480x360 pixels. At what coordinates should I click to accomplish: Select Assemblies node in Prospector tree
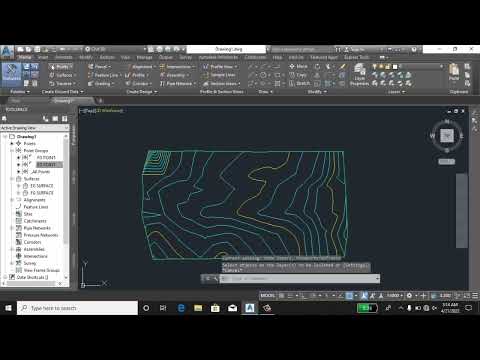click(34, 249)
